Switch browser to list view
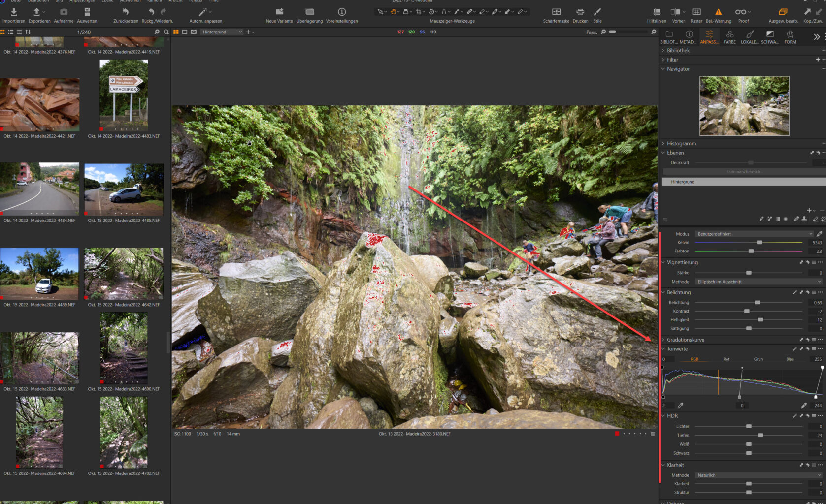 pyautogui.click(x=10, y=32)
